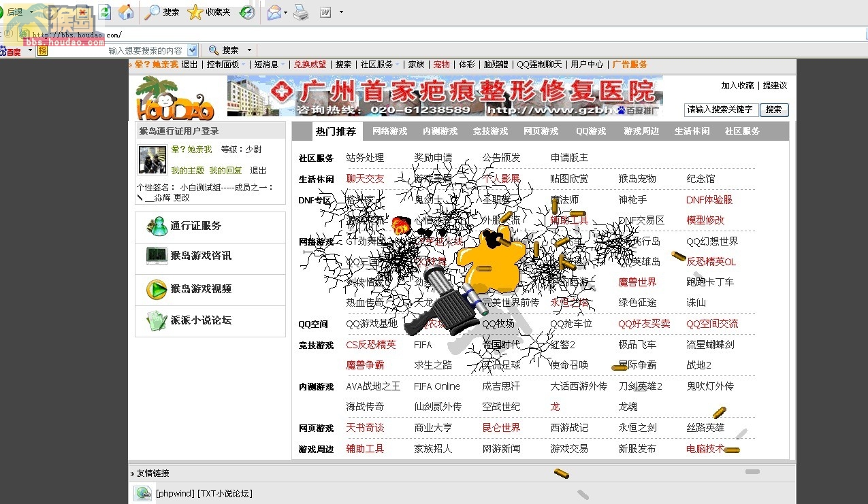The image size is (868, 504).
Task: Click the 加入收藏 link
Action: coord(738,86)
